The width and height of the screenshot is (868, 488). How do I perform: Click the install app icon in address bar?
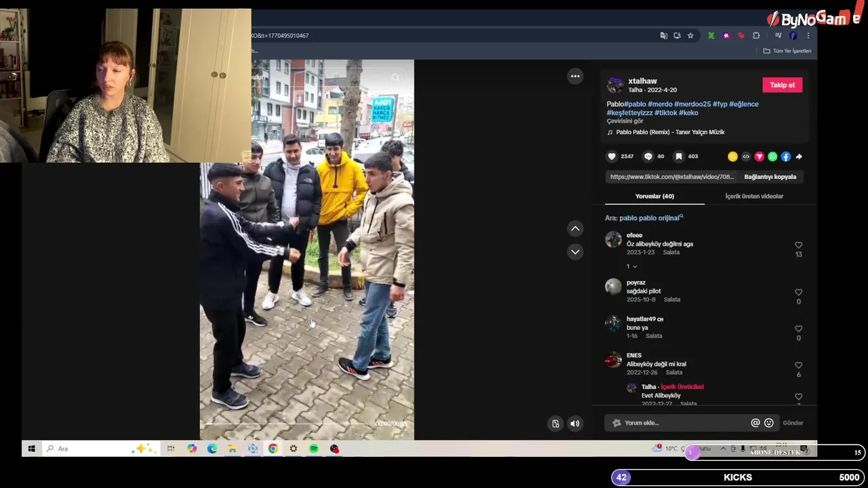[x=677, y=36]
